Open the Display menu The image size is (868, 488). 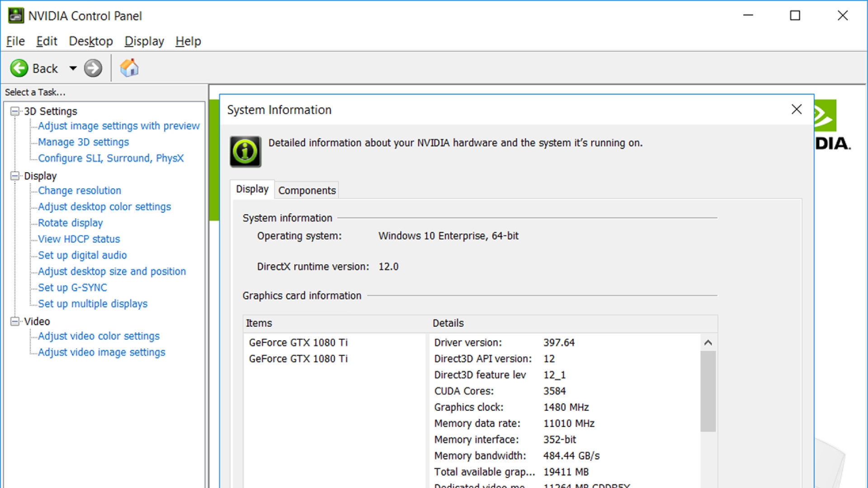click(x=144, y=41)
